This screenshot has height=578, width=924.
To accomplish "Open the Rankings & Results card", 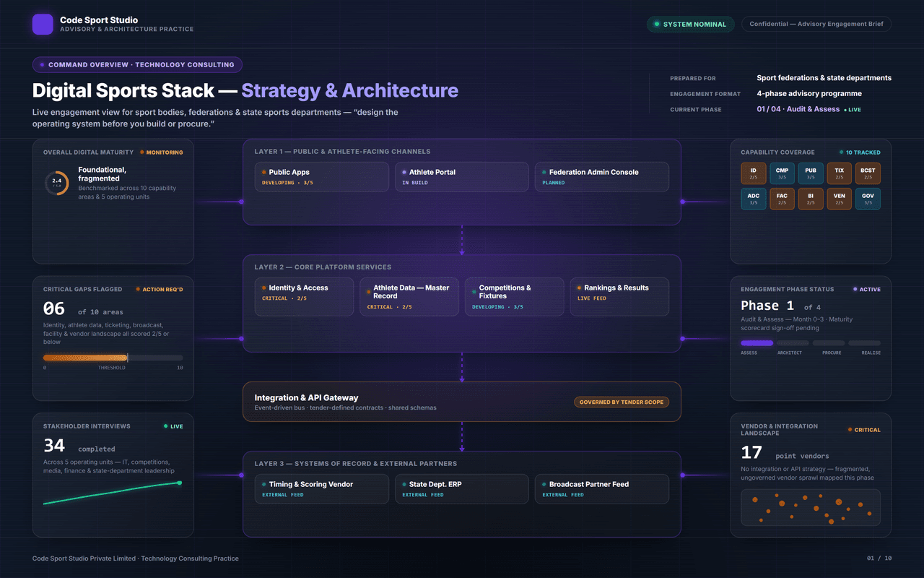I will click(619, 297).
